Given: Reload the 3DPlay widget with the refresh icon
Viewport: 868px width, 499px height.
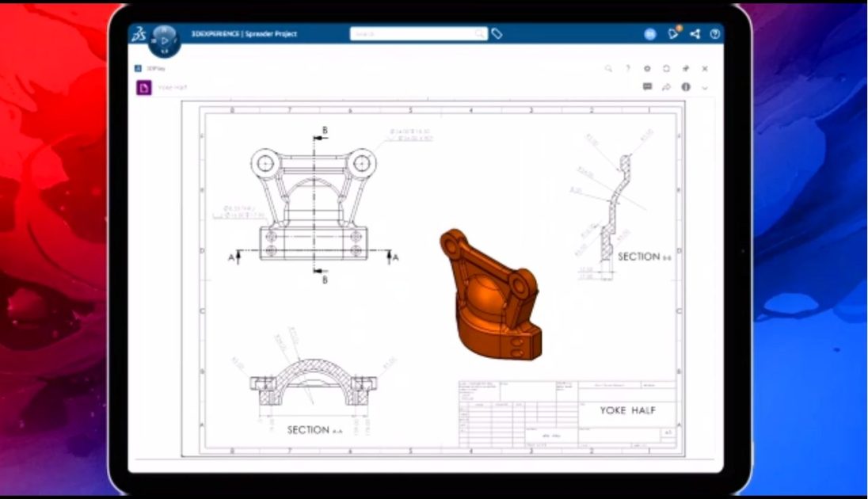Looking at the screenshot, I should coord(665,69).
